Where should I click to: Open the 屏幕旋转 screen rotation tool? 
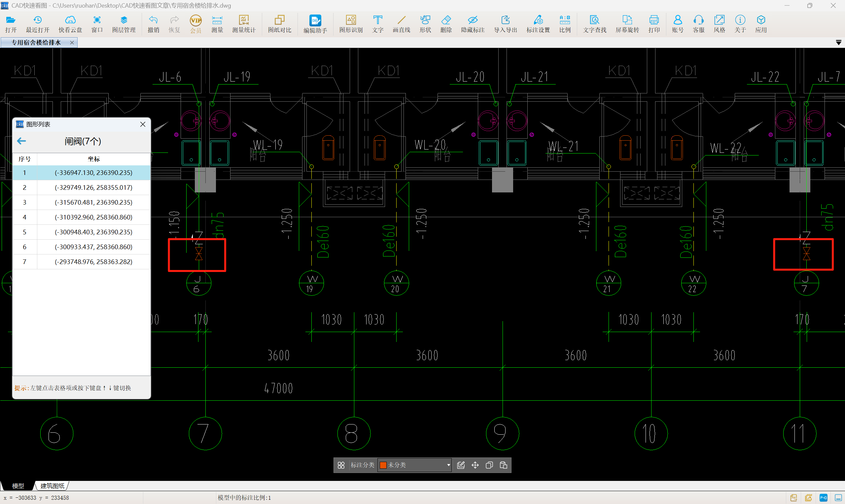[x=627, y=24]
